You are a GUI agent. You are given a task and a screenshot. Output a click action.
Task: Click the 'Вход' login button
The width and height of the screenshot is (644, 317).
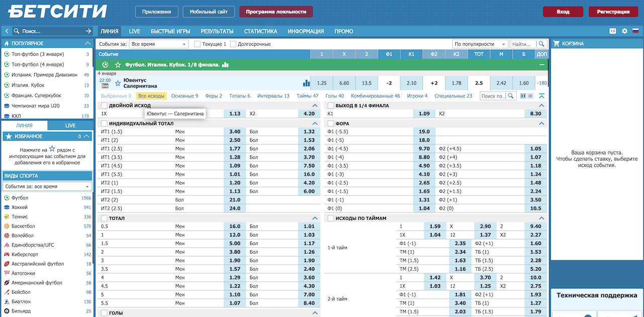[563, 12]
